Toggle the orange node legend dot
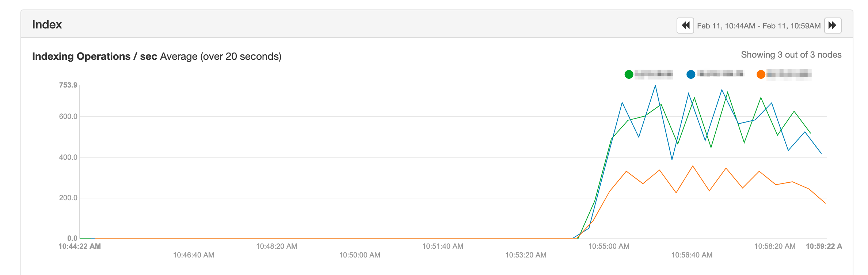Viewport: 868px width, 275px height. click(x=761, y=74)
